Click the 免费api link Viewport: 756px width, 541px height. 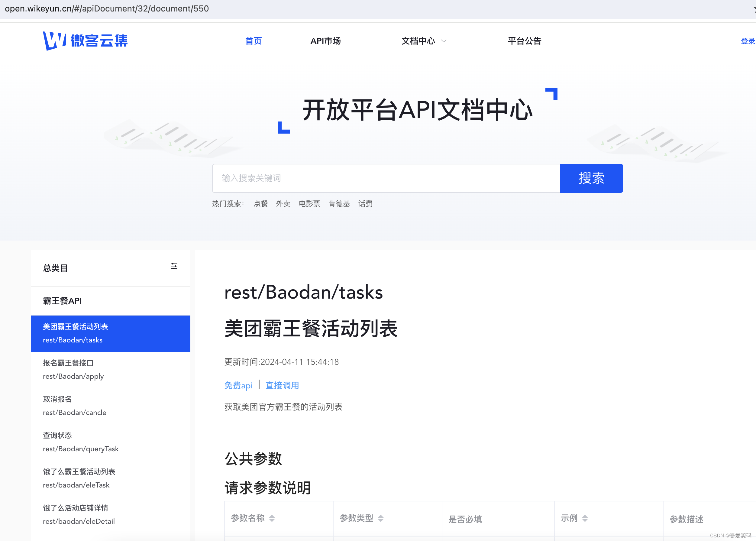pos(238,385)
